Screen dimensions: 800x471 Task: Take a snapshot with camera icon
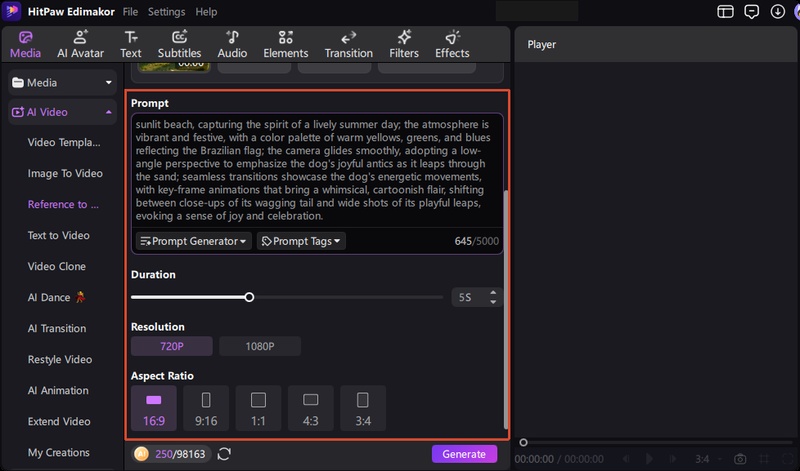[740, 459]
